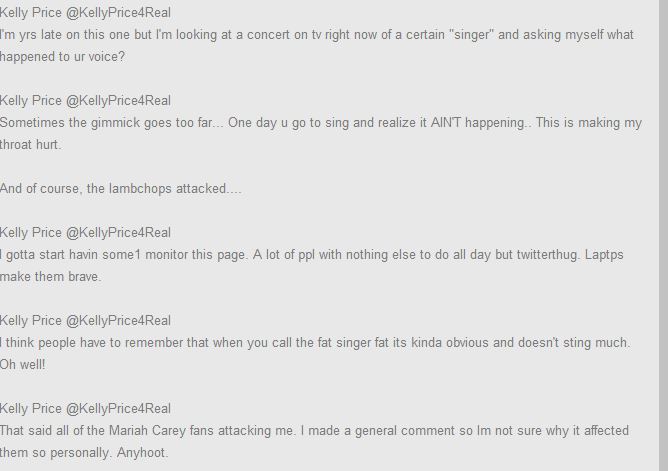Viewport: 668px width, 471px height.
Task: Click the @KellyPrice4Real handle above "I'm yrs late" tweet
Action: pyautogui.click(x=119, y=12)
